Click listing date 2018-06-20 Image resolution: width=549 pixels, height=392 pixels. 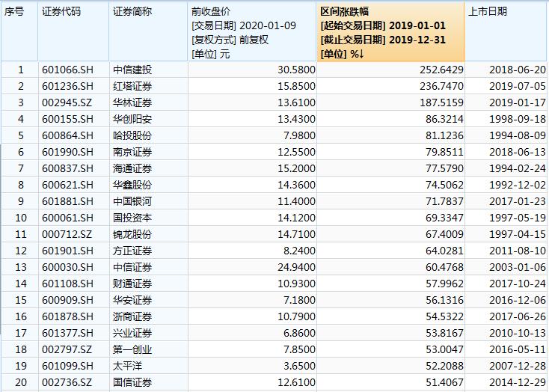click(x=518, y=70)
